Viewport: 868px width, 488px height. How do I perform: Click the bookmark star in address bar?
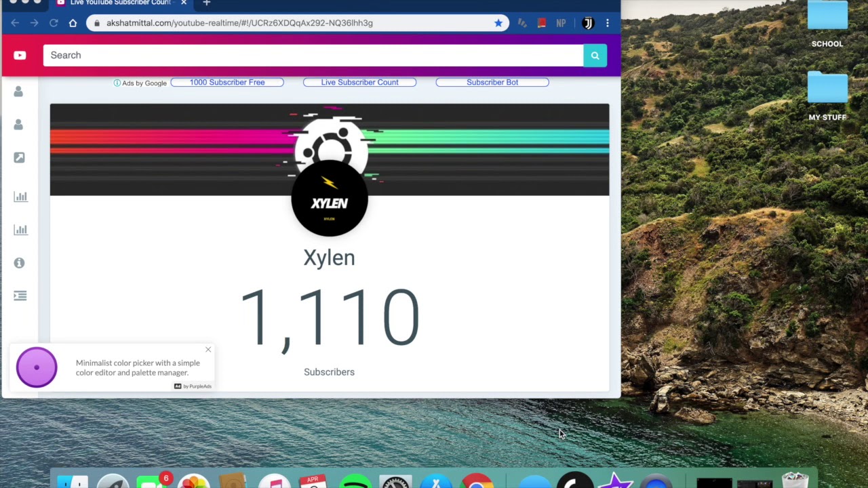tap(498, 23)
